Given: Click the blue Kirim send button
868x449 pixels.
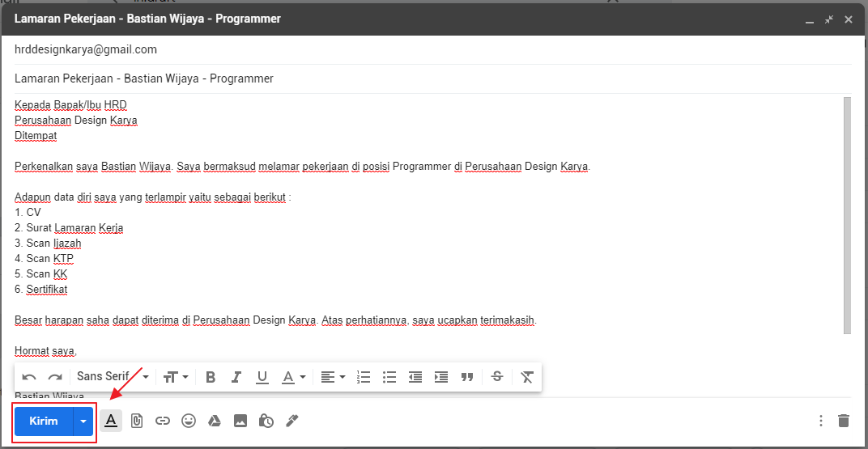Looking at the screenshot, I should pos(44,421).
